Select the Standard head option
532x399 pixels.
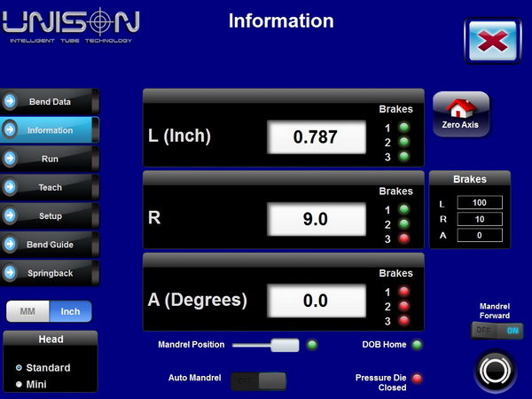click(x=20, y=368)
